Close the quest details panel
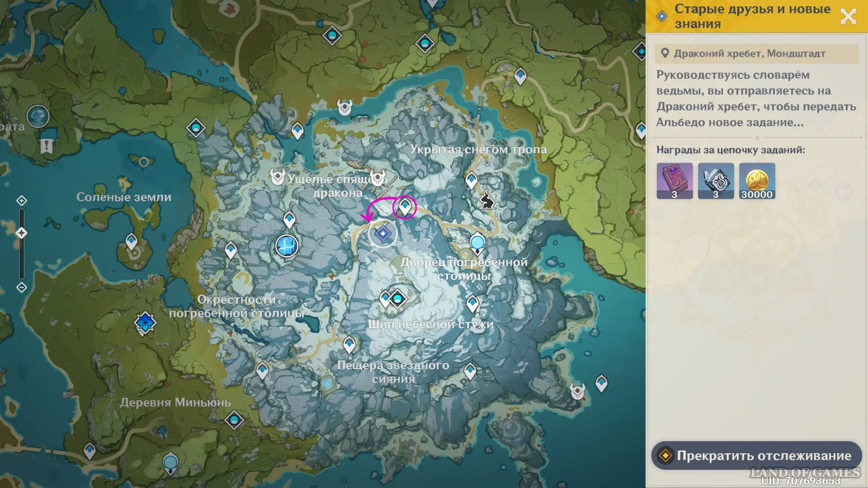This screenshot has width=868, height=488. pos(848,16)
